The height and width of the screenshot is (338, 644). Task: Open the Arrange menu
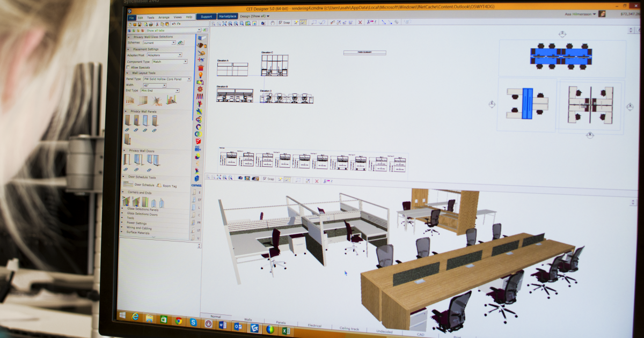pos(164,17)
